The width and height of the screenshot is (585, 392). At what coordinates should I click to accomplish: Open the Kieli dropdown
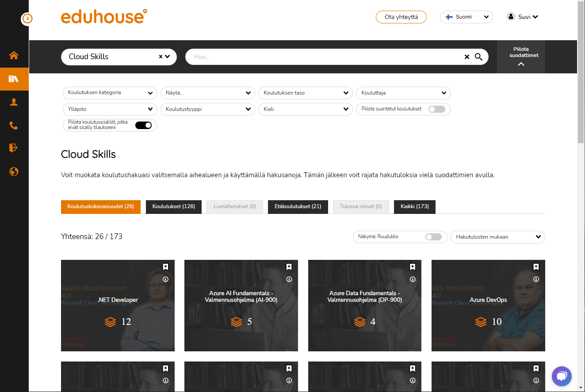coord(306,109)
